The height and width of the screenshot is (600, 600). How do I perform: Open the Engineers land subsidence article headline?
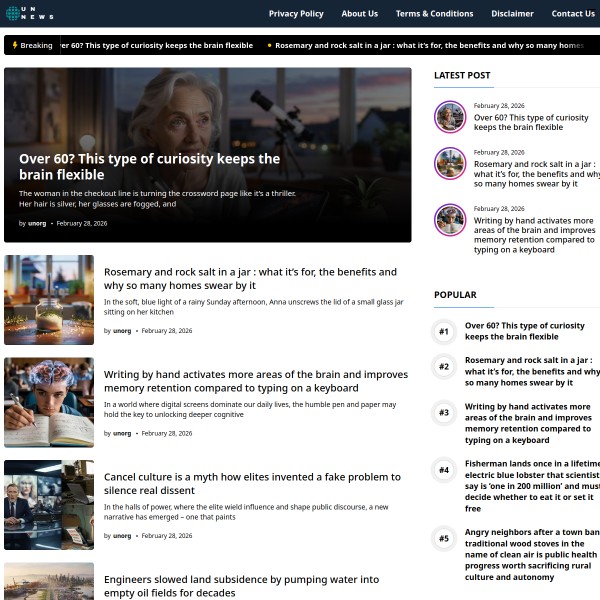tap(241, 586)
